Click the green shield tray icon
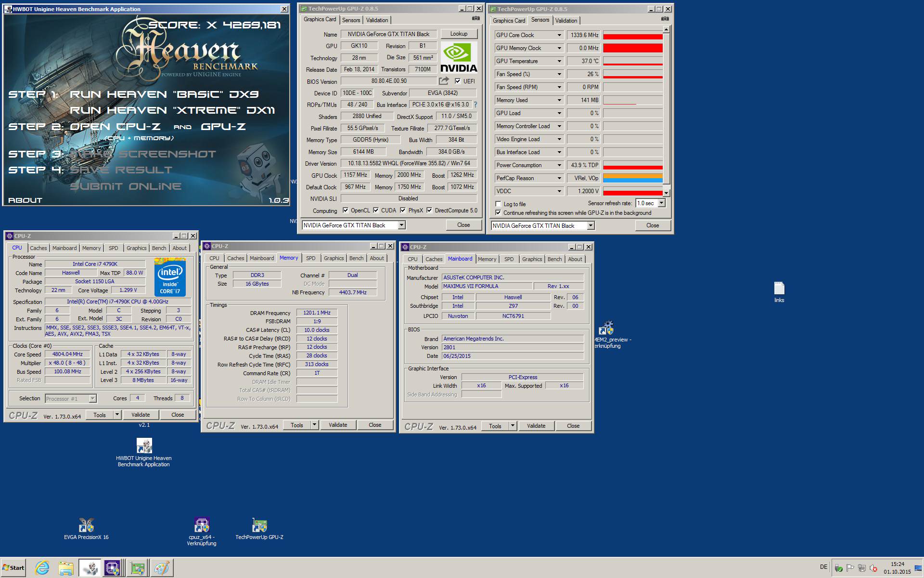 pyautogui.click(x=839, y=568)
